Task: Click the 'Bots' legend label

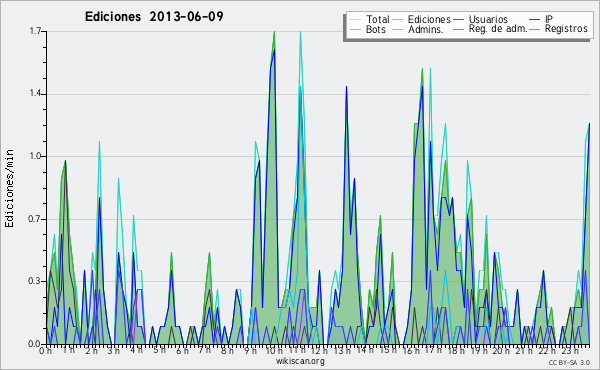Action: [x=376, y=29]
